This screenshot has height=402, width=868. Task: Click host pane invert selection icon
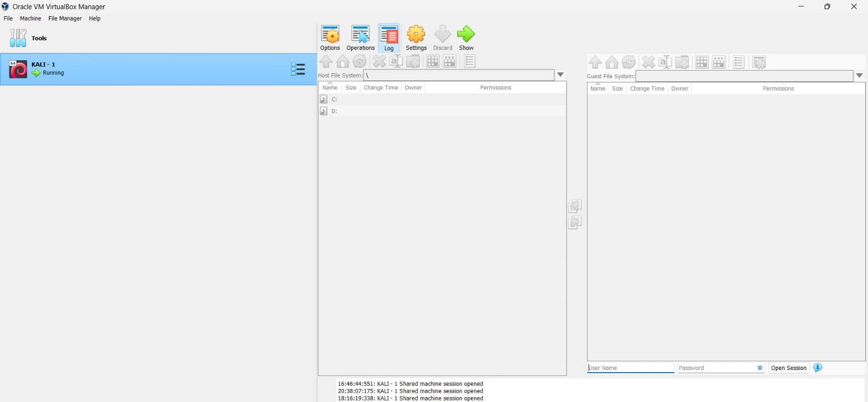click(x=450, y=61)
